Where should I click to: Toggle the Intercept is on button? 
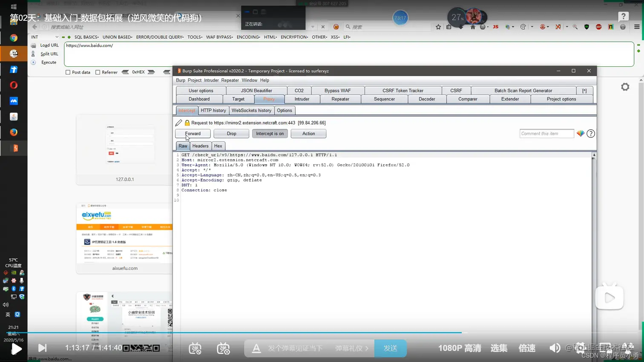(270, 134)
